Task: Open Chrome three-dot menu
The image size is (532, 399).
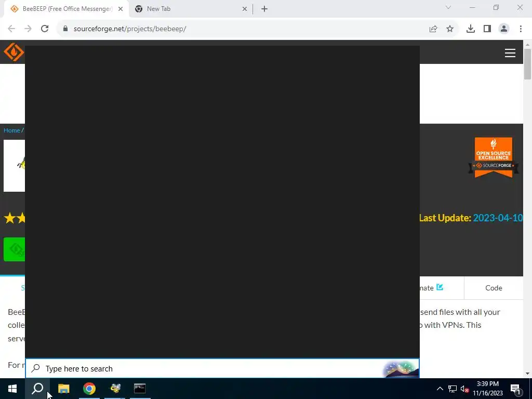Action: 521,29
